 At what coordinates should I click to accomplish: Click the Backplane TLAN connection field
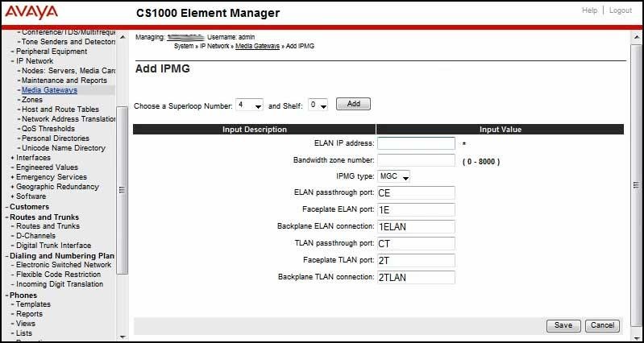coord(416,277)
